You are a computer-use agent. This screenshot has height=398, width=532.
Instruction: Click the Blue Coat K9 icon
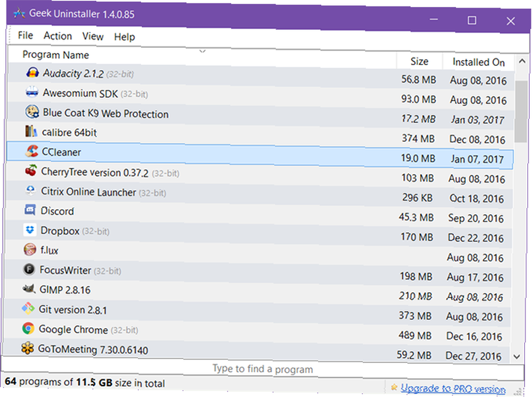pos(32,112)
